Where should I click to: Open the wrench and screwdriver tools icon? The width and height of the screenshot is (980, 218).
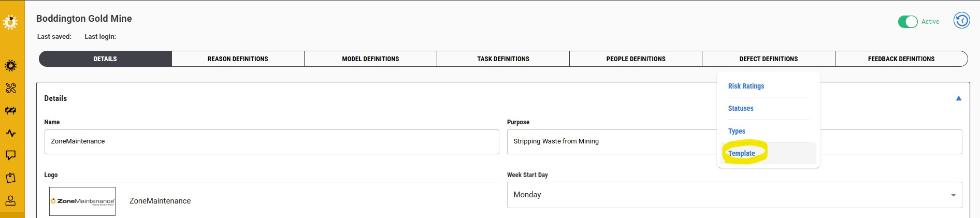point(10,88)
